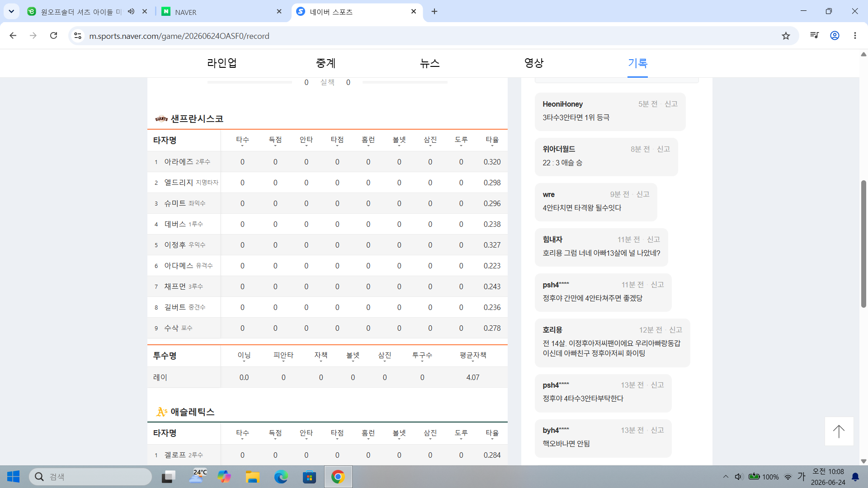The image size is (868, 488).
Task: Switch to the NAVER browser tab
Action: 222,12
